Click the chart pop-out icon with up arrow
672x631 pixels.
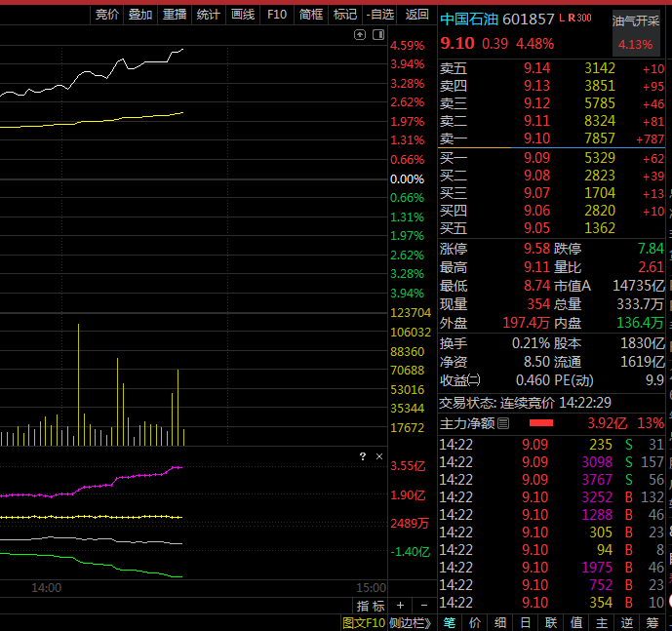pos(360,35)
